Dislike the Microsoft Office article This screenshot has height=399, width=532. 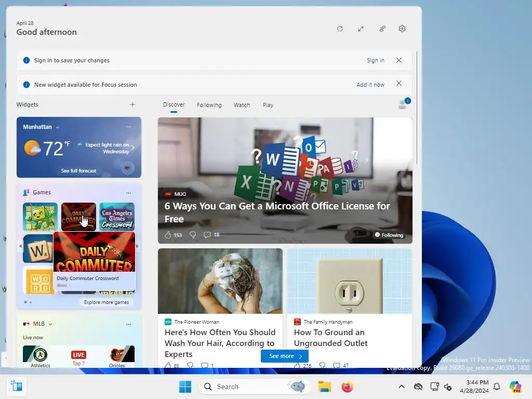click(x=192, y=235)
